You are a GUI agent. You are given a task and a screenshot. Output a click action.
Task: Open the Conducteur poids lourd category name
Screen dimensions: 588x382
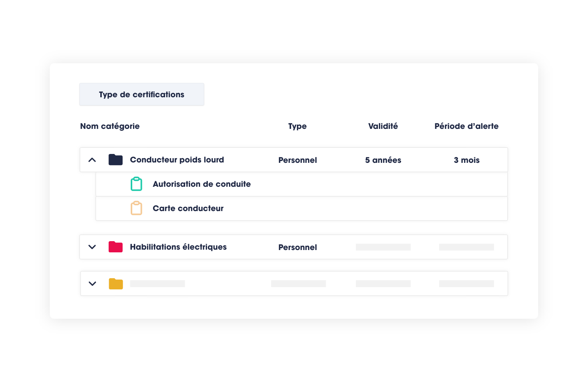(x=177, y=160)
